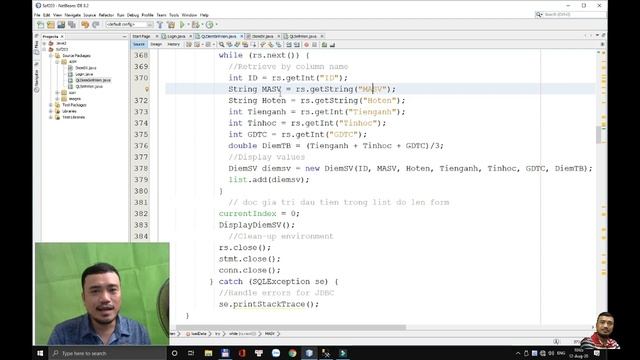This screenshot has width=640, height=360.
Task: Click the Clean and Build icon
Action: click(x=171, y=25)
